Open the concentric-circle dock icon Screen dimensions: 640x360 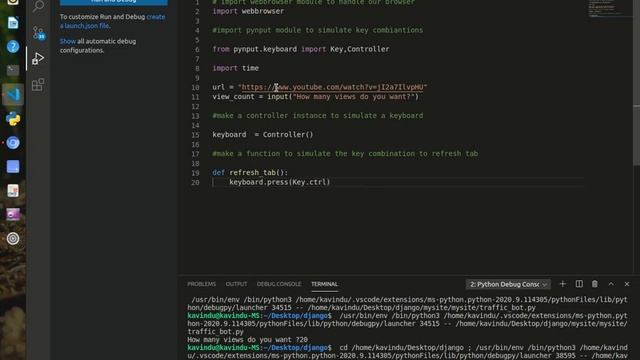(13, 238)
